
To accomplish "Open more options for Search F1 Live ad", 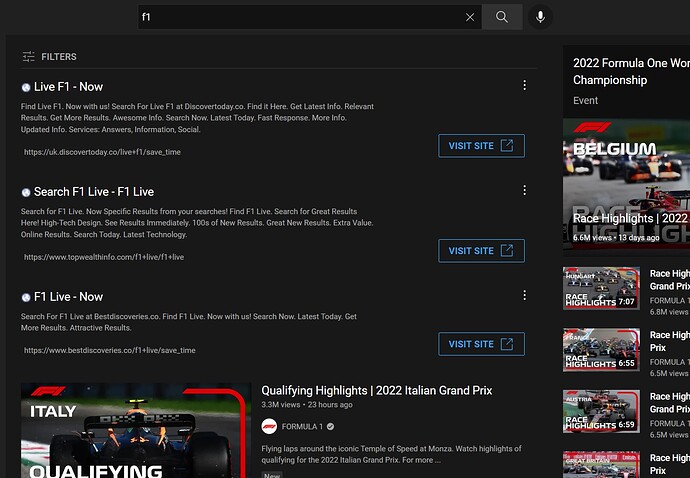I will (x=525, y=190).
